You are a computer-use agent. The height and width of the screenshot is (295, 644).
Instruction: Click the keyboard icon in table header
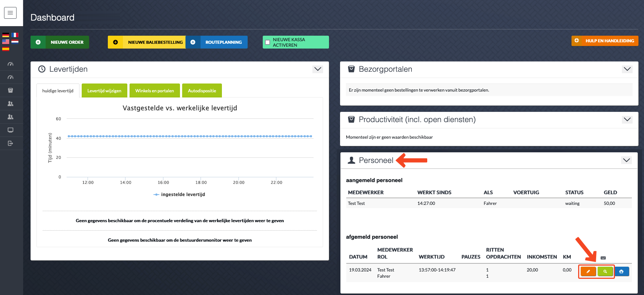tap(603, 258)
